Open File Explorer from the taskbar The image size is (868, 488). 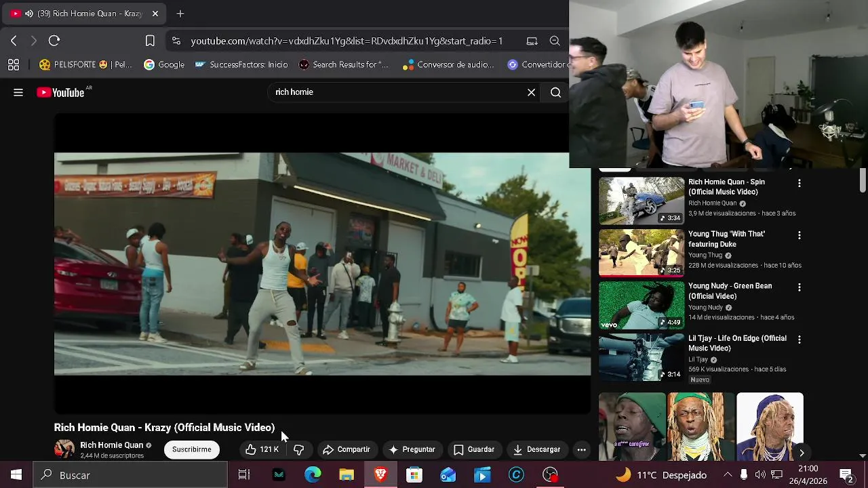coord(347,475)
